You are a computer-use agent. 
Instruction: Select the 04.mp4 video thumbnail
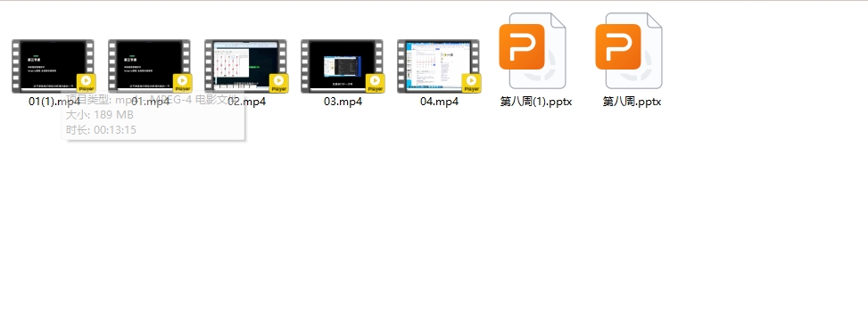click(x=438, y=66)
